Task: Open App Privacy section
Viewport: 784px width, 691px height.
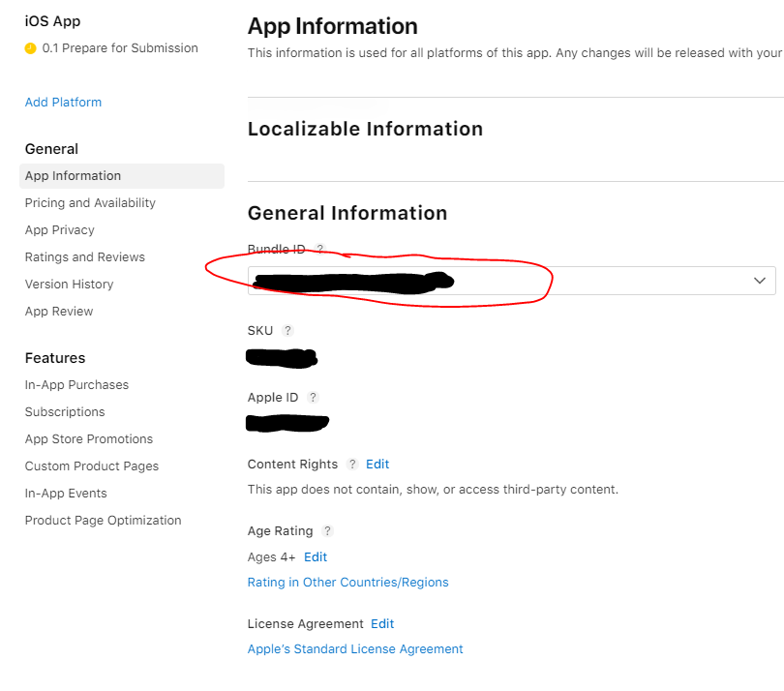Action: tap(60, 230)
